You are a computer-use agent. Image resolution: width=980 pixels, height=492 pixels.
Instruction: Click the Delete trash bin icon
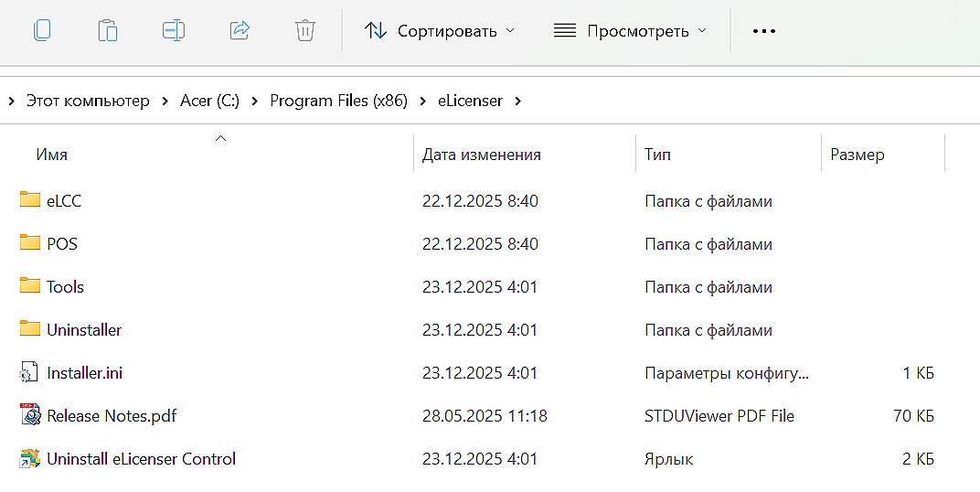tap(305, 30)
